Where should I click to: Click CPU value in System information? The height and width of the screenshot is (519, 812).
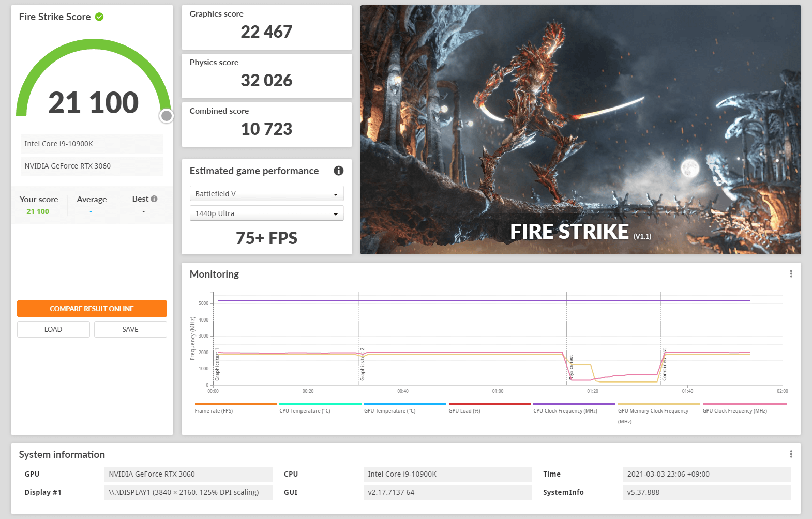[448, 474]
